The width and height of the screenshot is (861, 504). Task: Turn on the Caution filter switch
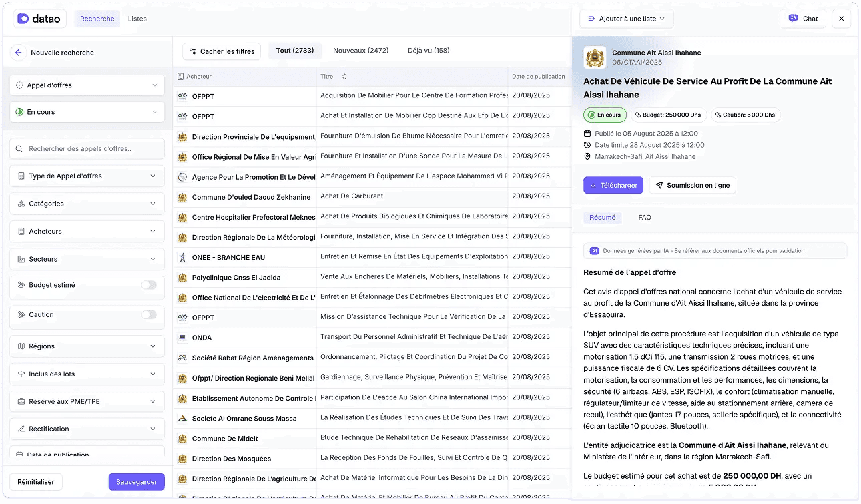[149, 315]
